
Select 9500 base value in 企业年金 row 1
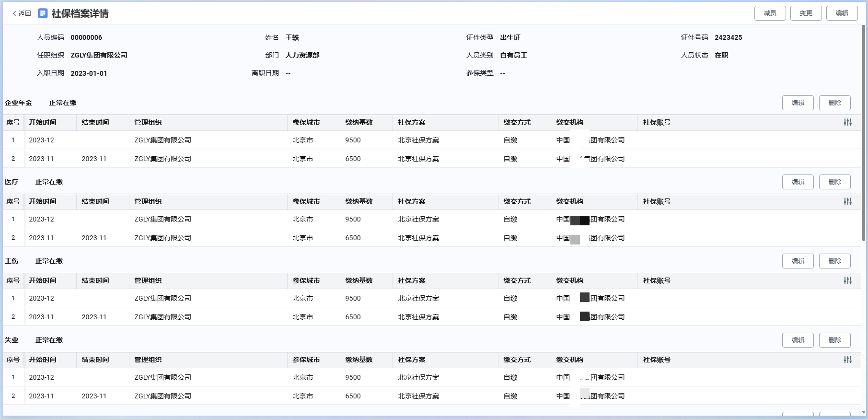(x=353, y=140)
